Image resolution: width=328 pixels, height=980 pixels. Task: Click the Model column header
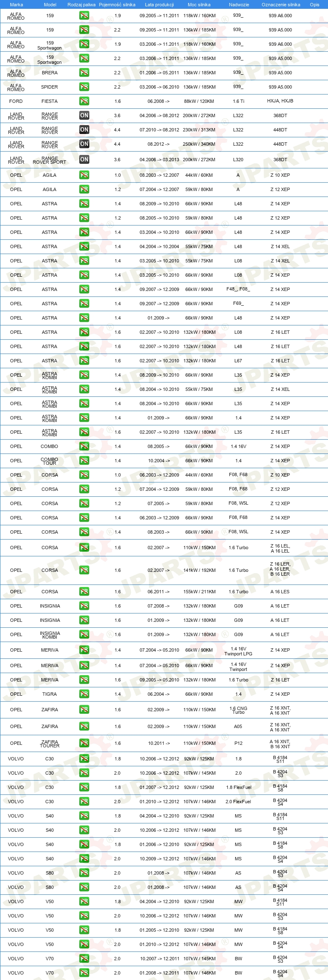tap(50, 5)
